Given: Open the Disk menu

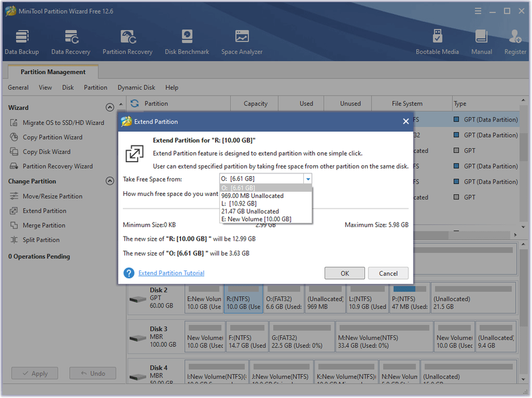Looking at the screenshot, I should 68,88.
